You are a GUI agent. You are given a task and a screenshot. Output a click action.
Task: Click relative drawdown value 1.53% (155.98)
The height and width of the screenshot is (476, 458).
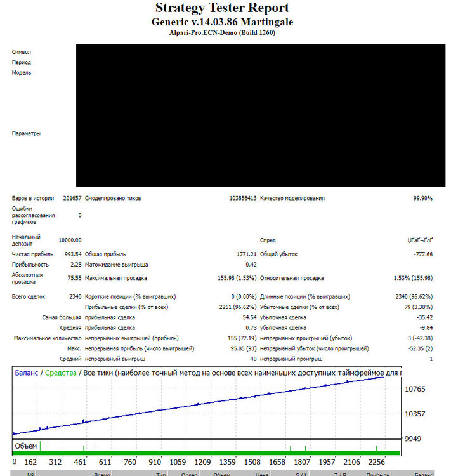(413, 278)
